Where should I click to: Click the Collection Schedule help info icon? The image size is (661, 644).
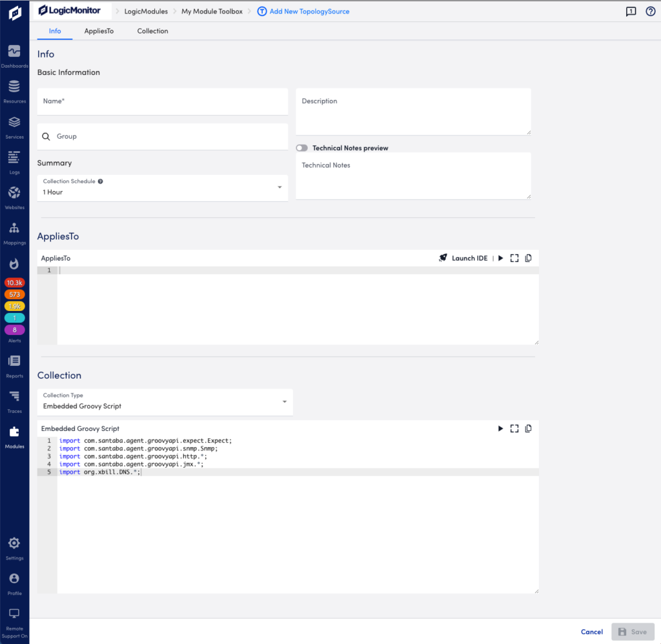(x=100, y=181)
